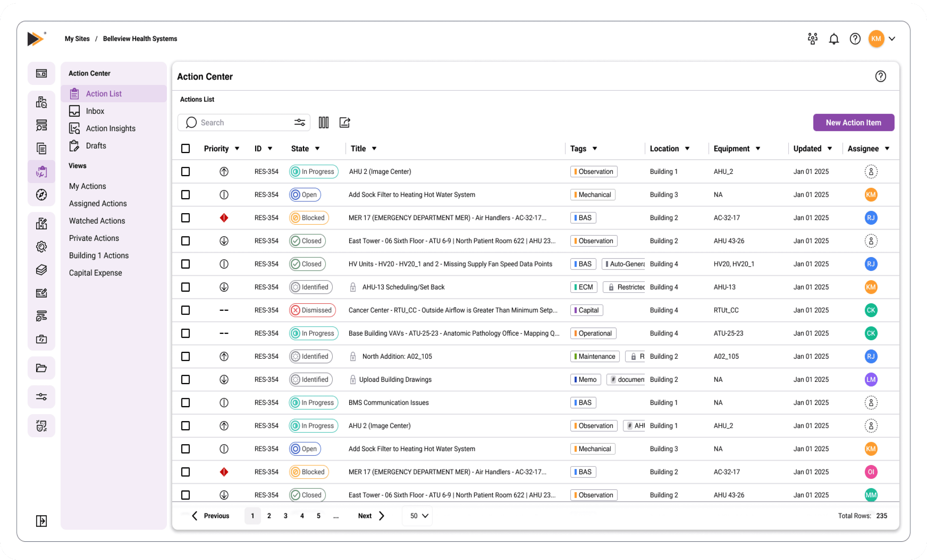Open the column chooser icon

pyautogui.click(x=323, y=123)
